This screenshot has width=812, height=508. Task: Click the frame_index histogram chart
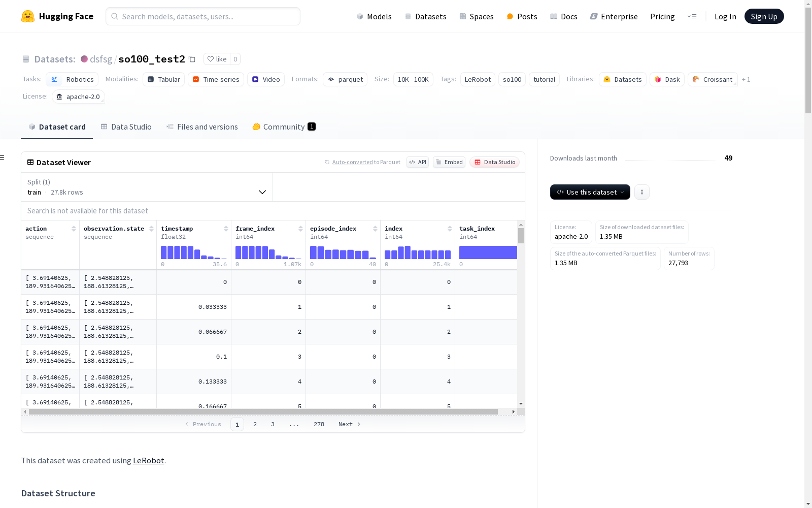click(268, 252)
